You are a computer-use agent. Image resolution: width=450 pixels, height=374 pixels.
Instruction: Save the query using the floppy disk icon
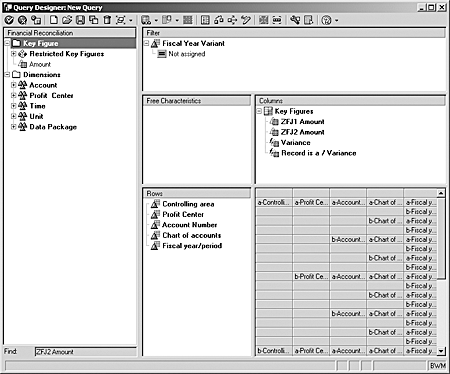80,20
